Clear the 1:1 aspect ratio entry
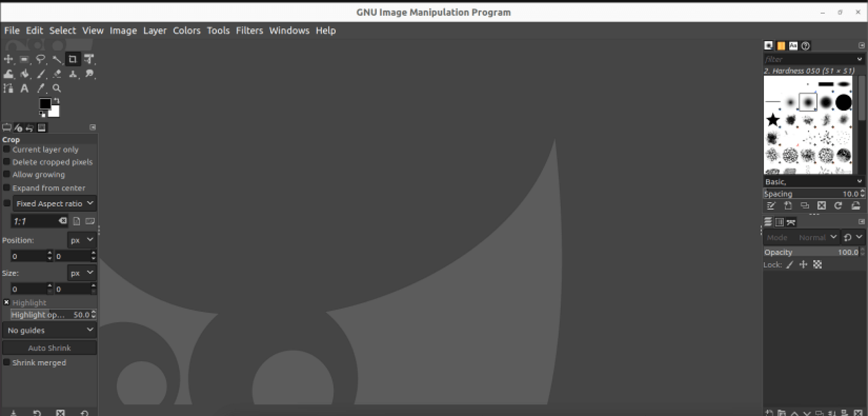 click(63, 221)
